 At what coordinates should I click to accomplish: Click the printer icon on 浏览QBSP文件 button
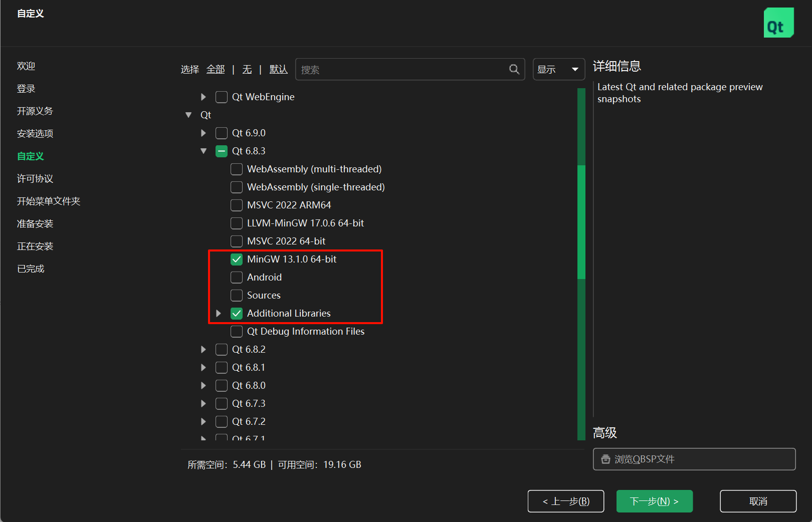pos(605,459)
